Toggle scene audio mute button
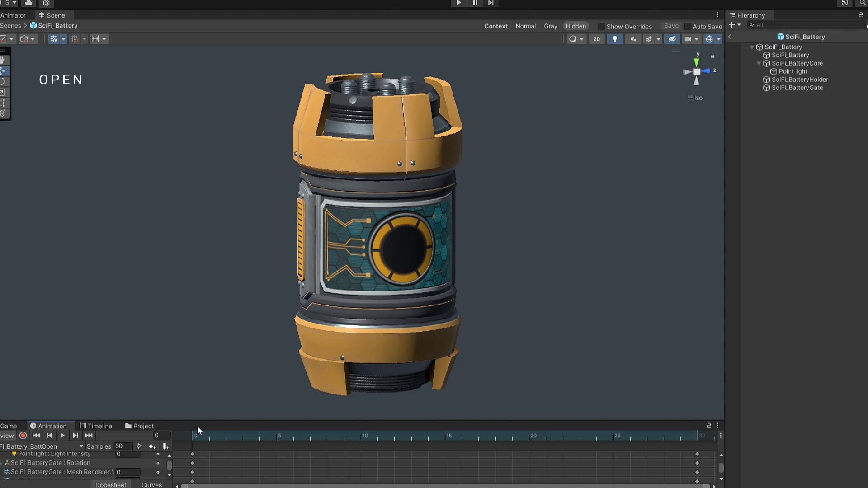This screenshot has height=488, width=868. [633, 39]
